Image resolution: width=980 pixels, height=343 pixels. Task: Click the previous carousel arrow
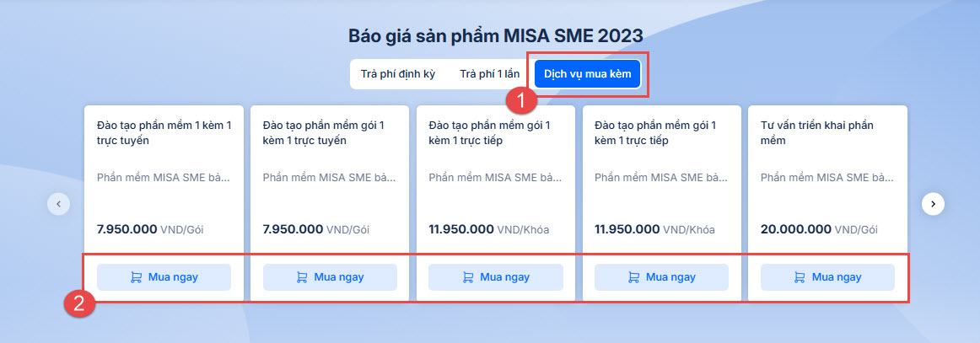coord(58,203)
